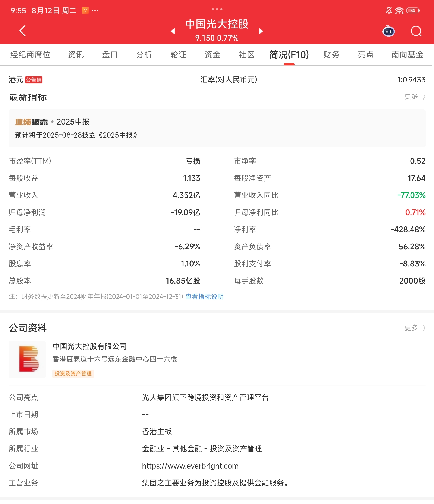Image resolution: width=434 pixels, height=504 pixels.
Task: Tap 光大集团旗下跨境投资和资产管理平台 highlight
Action: click(x=205, y=397)
